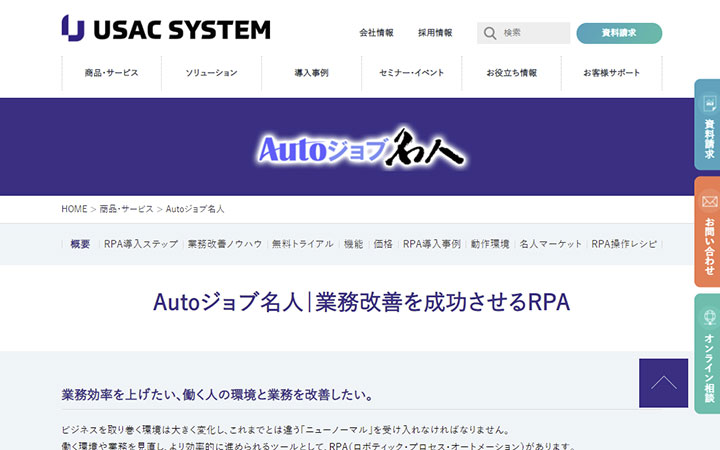Select the 業務改善ノウハウ tab
The height and width of the screenshot is (450, 720).
click(225, 244)
